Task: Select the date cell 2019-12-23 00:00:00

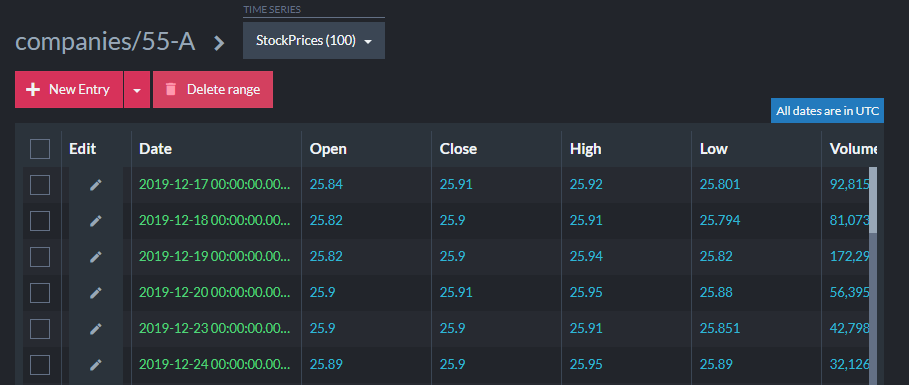Action: [x=214, y=329]
